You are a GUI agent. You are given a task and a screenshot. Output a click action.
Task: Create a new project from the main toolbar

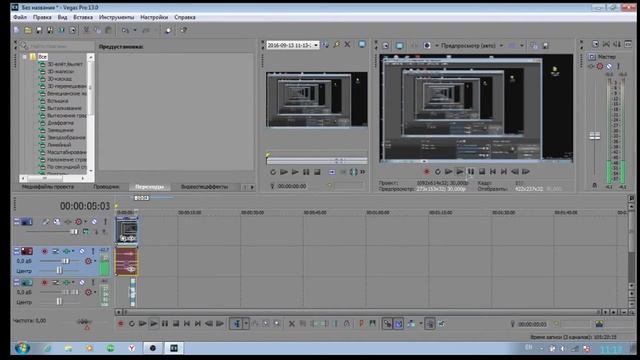[x=17, y=30]
